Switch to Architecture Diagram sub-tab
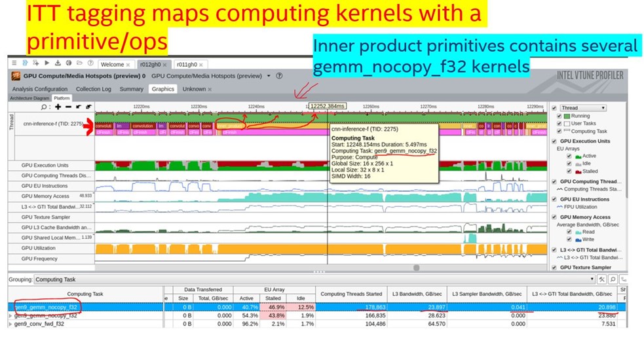This screenshot has width=644, height=337. pyautogui.click(x=29, y=99)
